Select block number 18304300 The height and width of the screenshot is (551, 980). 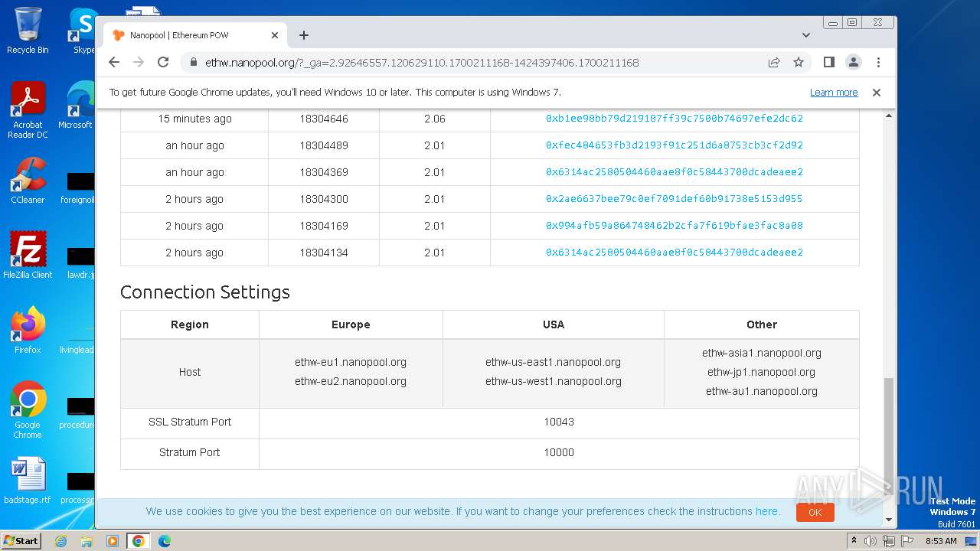point(324,199)
